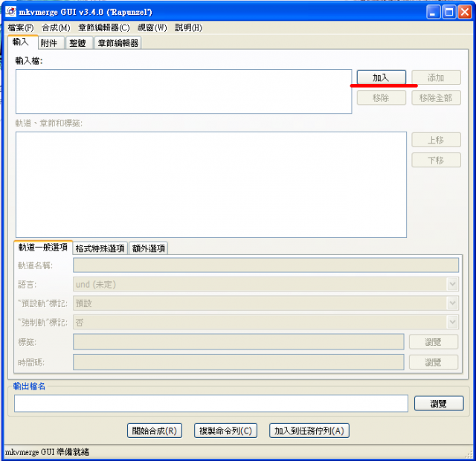476x461 pixels.
Task: Open the "預設軌"標記 dropdown
Action: click(266, 303)
